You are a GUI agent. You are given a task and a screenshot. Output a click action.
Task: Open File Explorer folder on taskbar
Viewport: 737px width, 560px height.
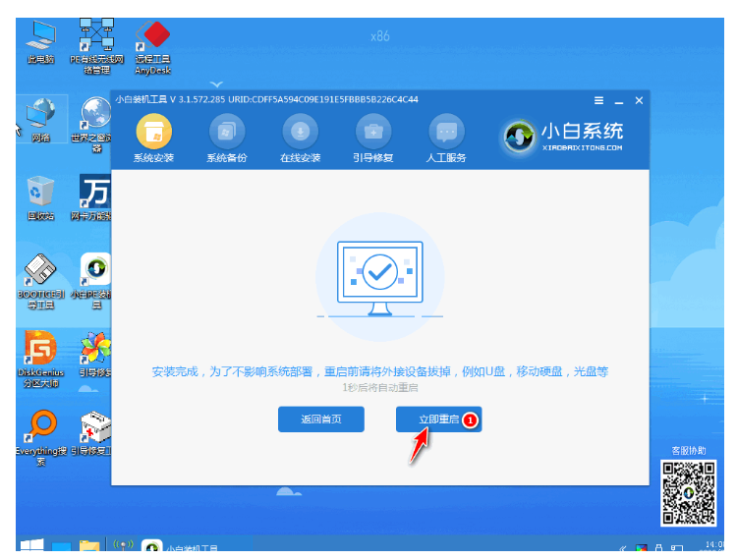(89, 545)
